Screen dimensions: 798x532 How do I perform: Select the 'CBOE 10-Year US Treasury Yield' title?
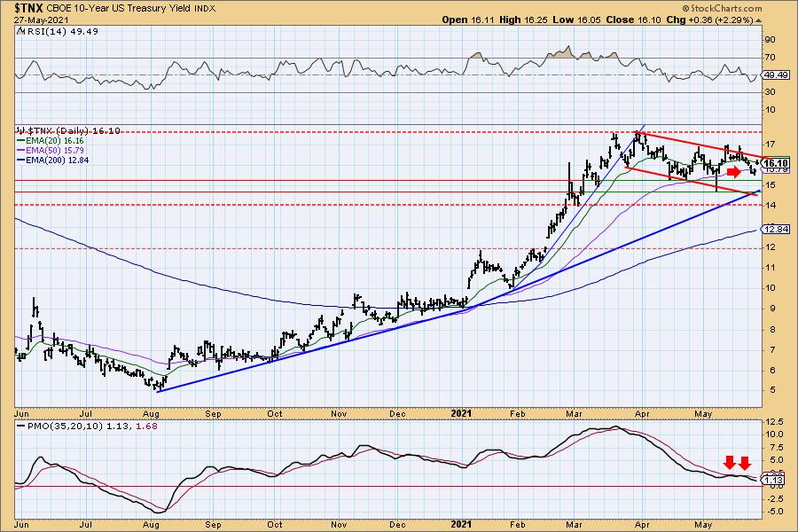(119, 9)
